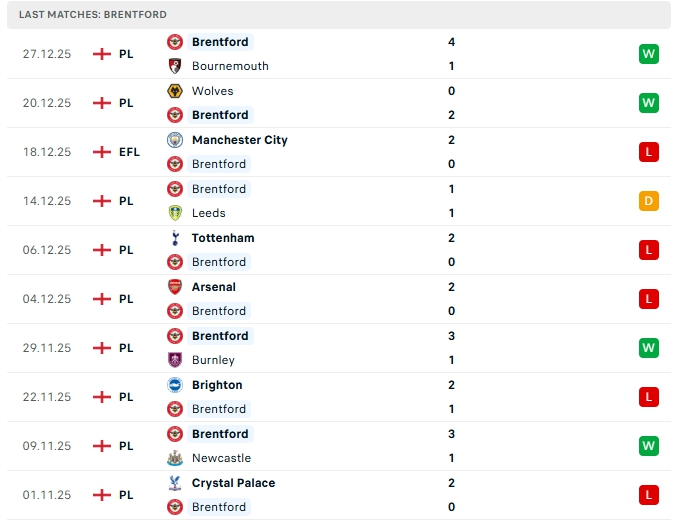Image resolution: width=683 pixels, height=522 pixels.
Task: Click the Crystal Palace crest icon
Action: click(x=175, y=483)
